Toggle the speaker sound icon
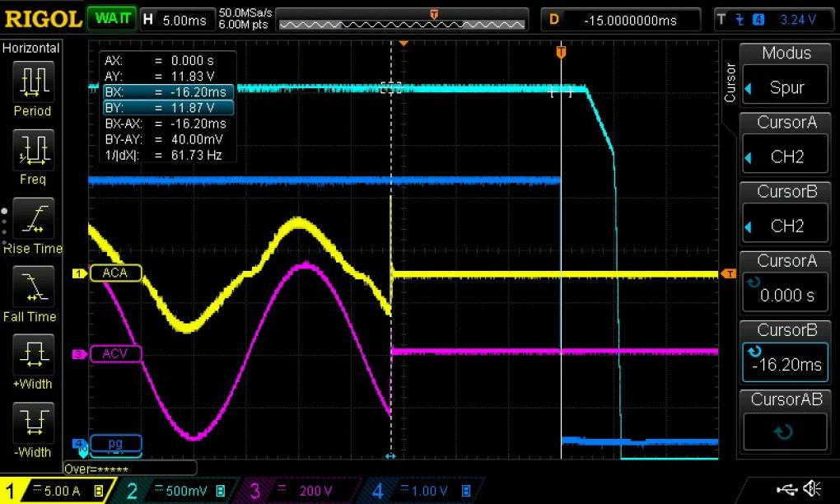 click(812, 488)
